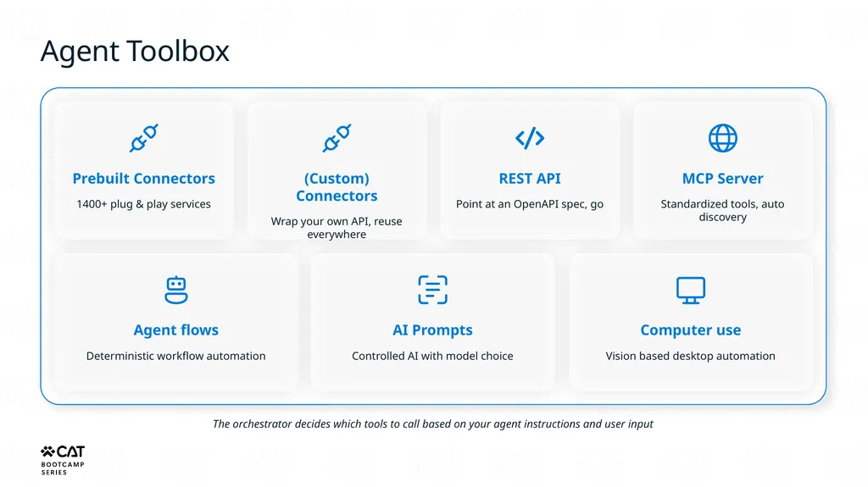Select the MCP Server heading

[x=722, y=178]
